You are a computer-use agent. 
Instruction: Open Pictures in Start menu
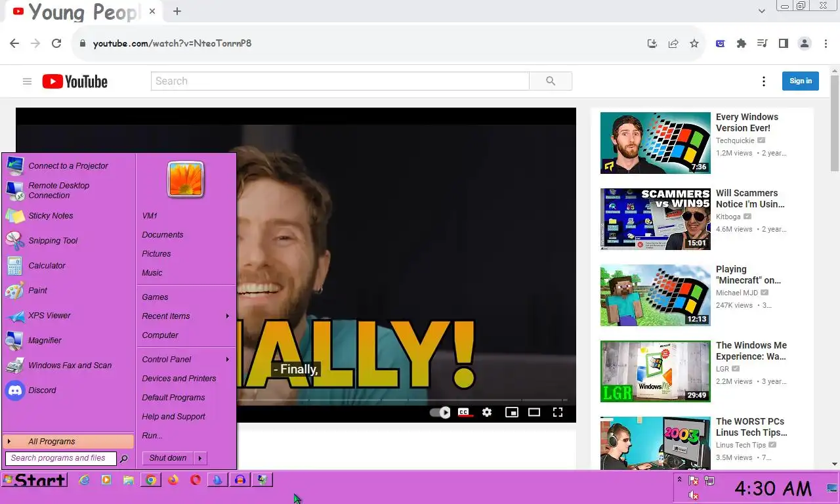pos(156,254)
